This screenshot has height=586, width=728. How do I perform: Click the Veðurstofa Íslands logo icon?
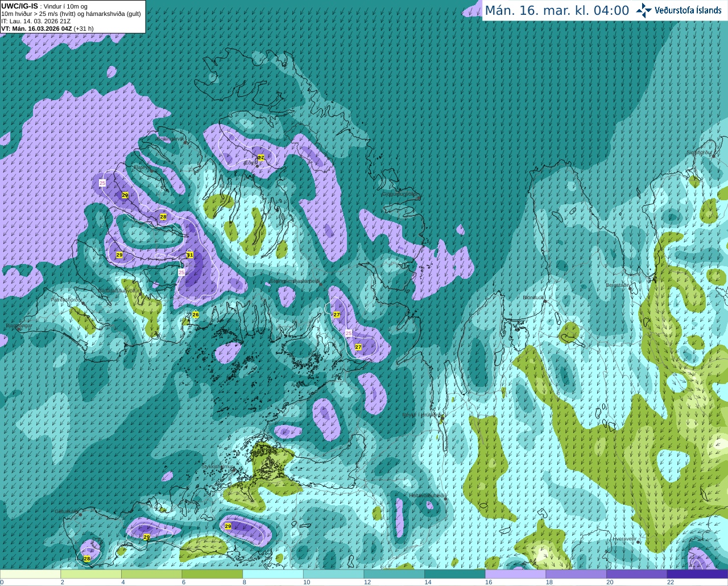[x=644, y=10]
